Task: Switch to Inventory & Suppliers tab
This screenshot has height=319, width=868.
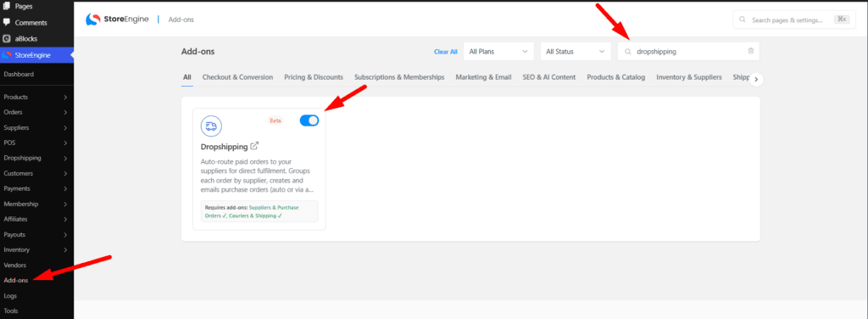Action: coord(688,77)
